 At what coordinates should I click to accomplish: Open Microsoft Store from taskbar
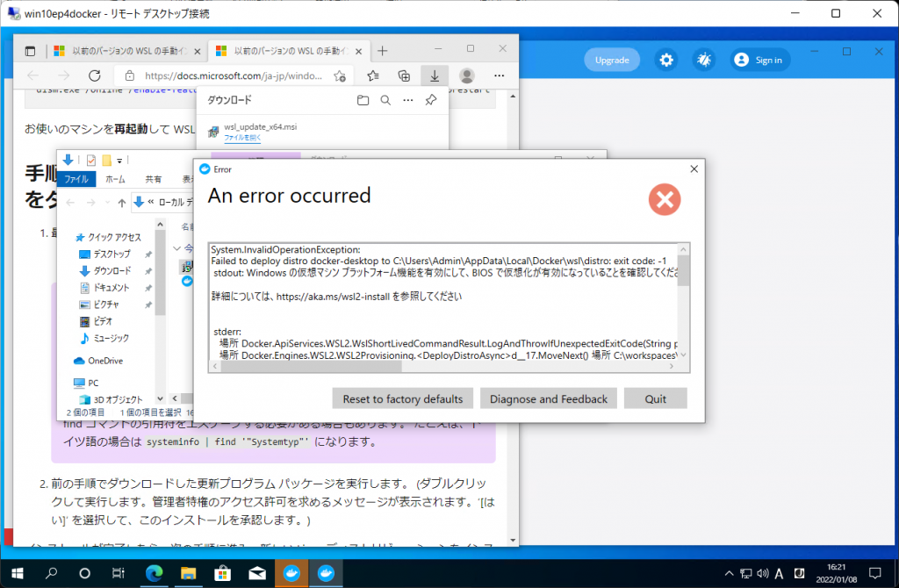click(x=222, y=573)
